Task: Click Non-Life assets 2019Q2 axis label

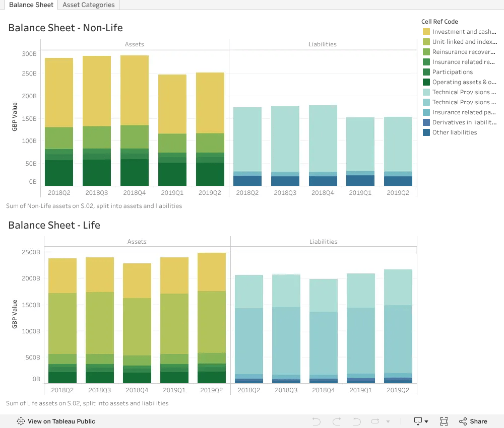Action: coord(210,193)
